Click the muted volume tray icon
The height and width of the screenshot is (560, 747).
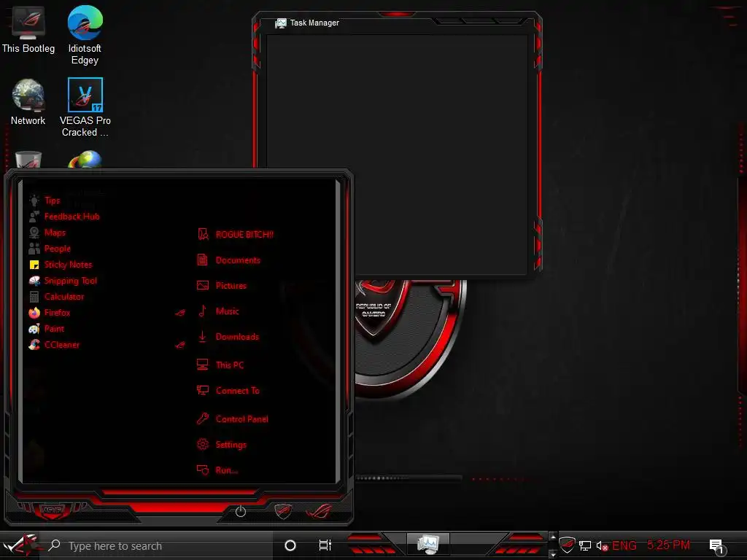(602, 545)
